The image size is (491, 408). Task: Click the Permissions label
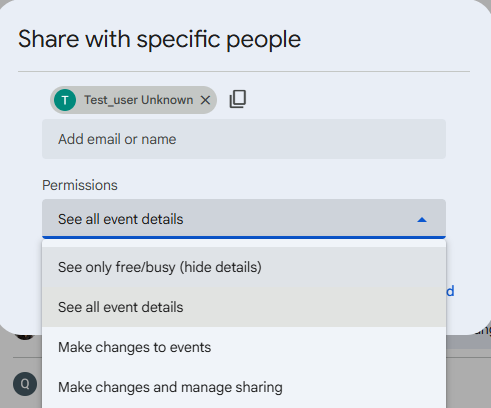click(x=80, y=185)
